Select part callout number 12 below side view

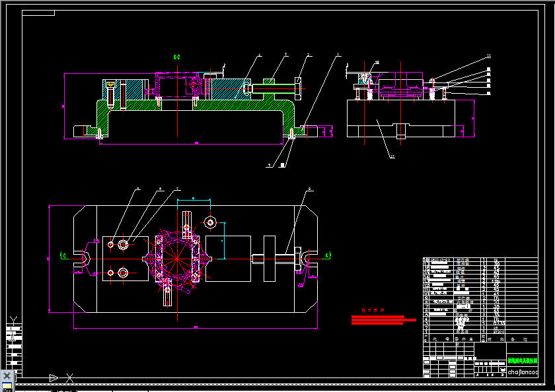pyautogui.click(x=392, y=156)
